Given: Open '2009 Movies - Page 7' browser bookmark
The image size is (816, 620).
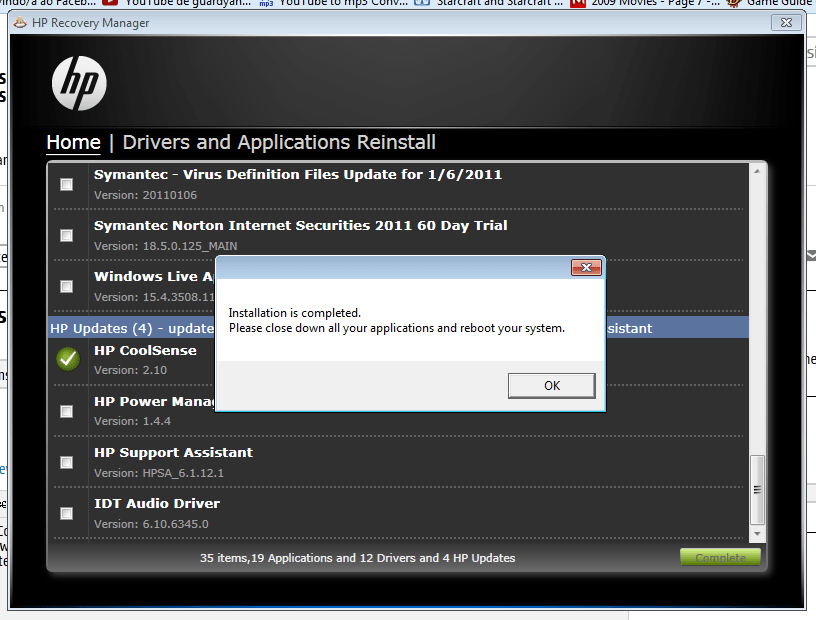Looking at the screenshot, I should [x=646, y=3].
